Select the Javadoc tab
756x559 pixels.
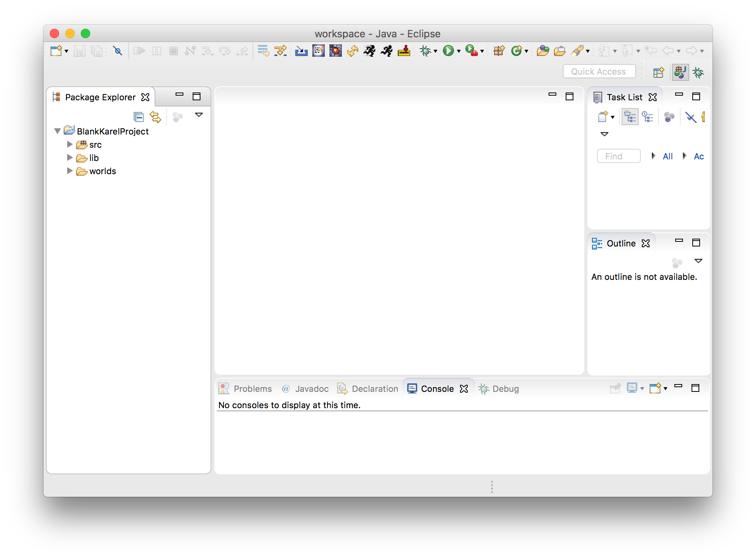coord(305,388)
